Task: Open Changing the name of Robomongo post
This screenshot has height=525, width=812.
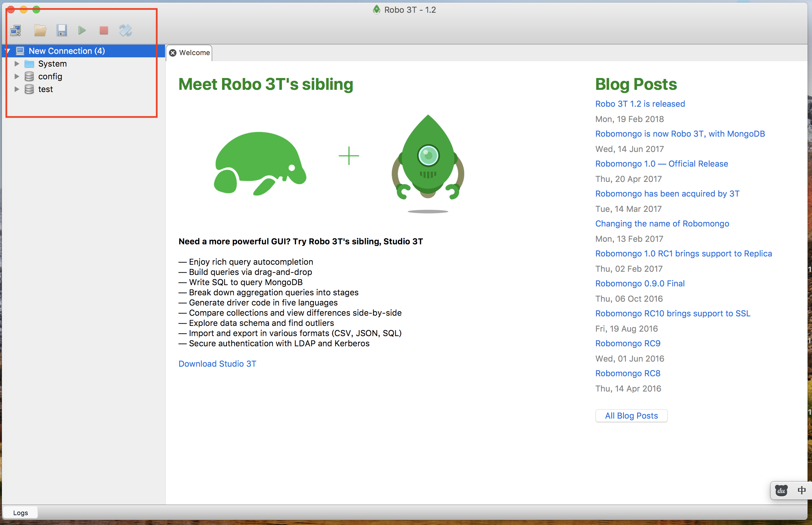Action: click(662, 224)
